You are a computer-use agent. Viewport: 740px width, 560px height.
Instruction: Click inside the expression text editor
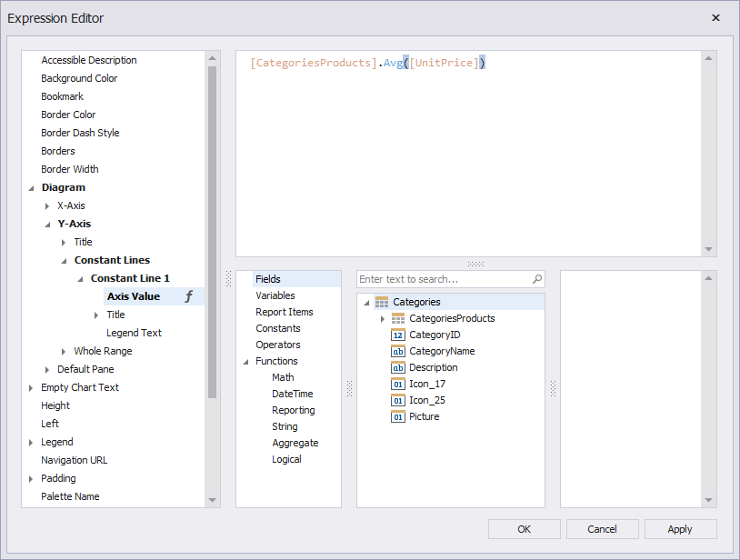pos(468,155)
